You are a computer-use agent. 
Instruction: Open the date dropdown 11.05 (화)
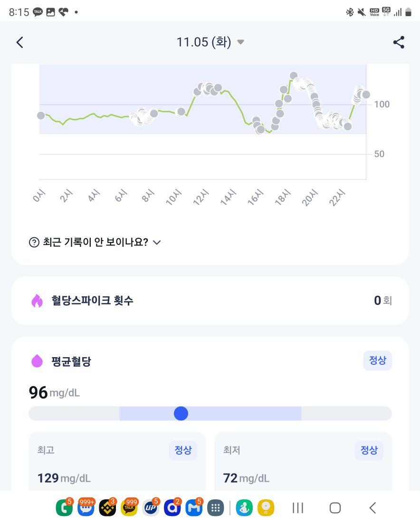point(210,42)
